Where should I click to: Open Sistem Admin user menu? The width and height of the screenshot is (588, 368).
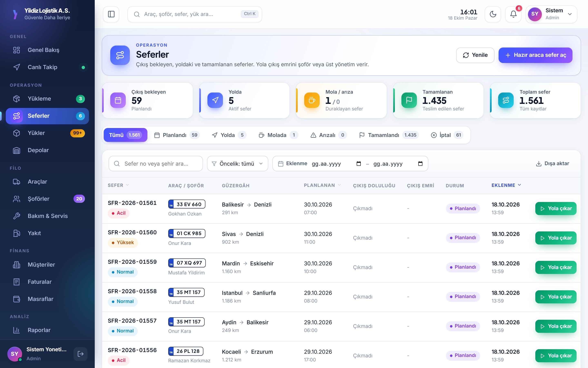[551, 14]
